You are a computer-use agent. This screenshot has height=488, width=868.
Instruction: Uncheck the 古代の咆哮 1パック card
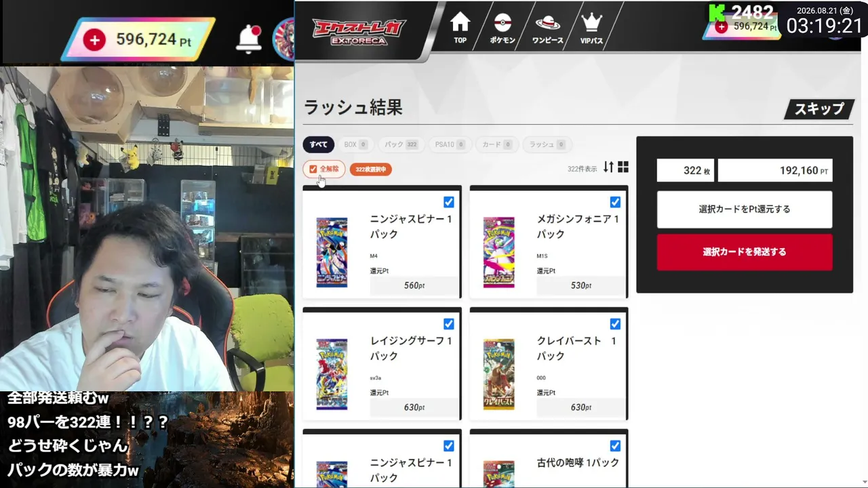click(x=615, y=446)
